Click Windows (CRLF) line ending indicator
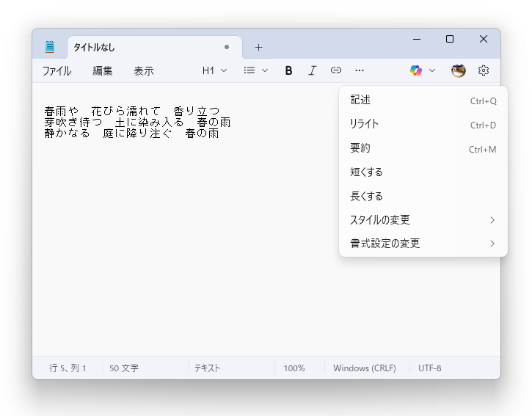The height and width of the screenshot is (416, 532). pyautogui.click(x=365, y=368)
